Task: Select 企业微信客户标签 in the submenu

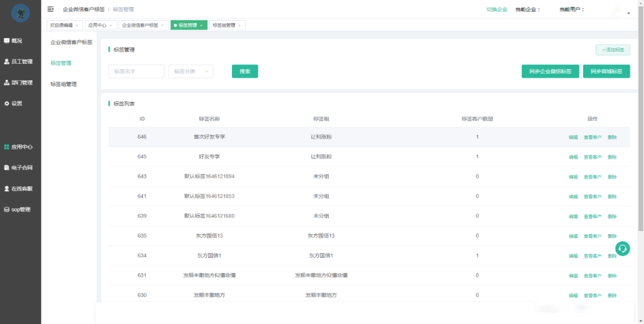Action: coord(71,42)
